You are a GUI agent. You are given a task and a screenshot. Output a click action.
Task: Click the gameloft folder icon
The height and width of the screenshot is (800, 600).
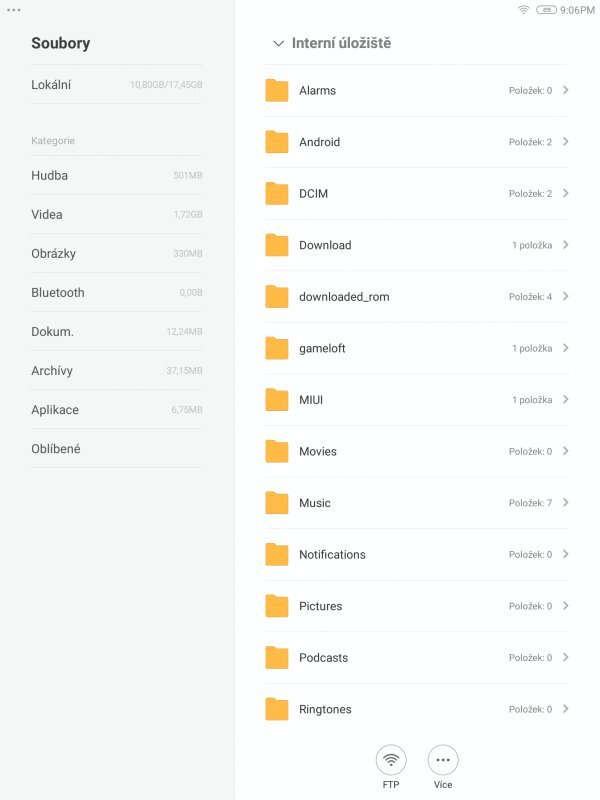click(275, 348)
